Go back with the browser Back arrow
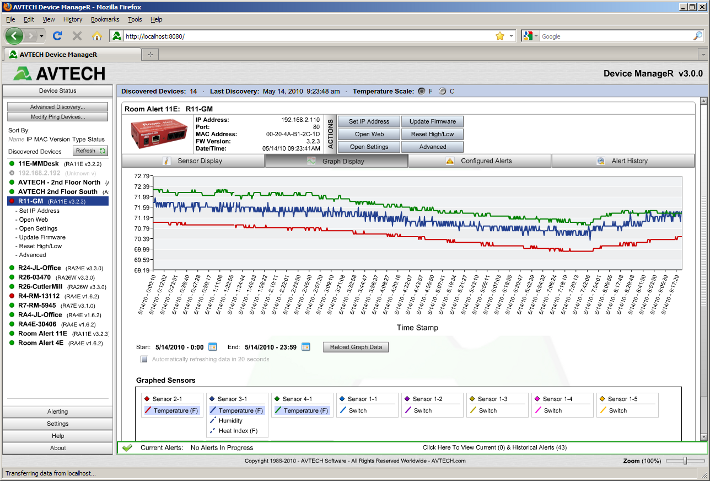 click(14, 36)
